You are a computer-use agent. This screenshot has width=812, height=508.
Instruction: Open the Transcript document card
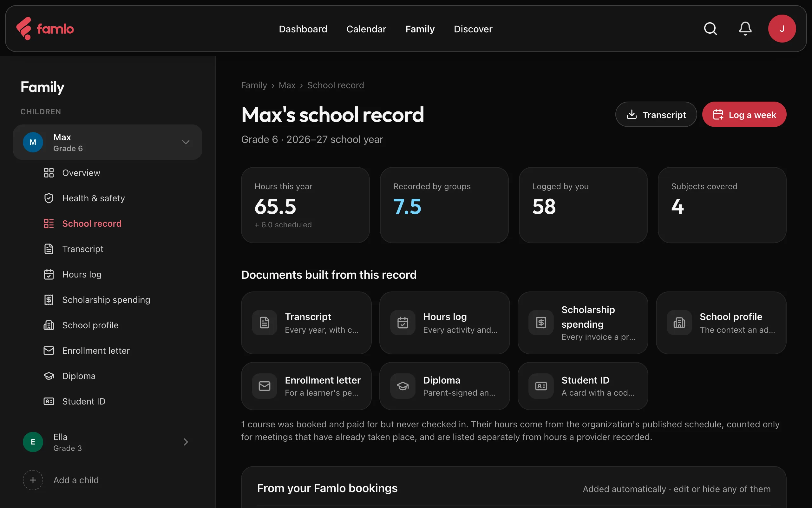coord(306,323)
